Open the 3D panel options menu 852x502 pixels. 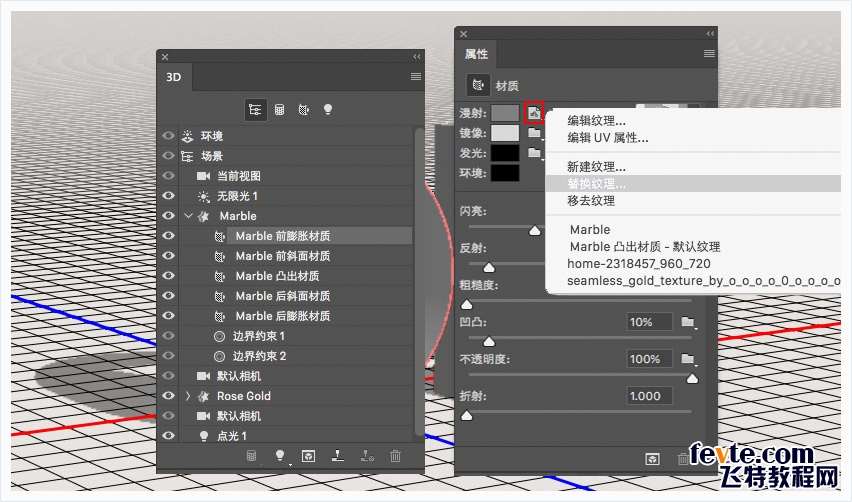coord(416,77)
